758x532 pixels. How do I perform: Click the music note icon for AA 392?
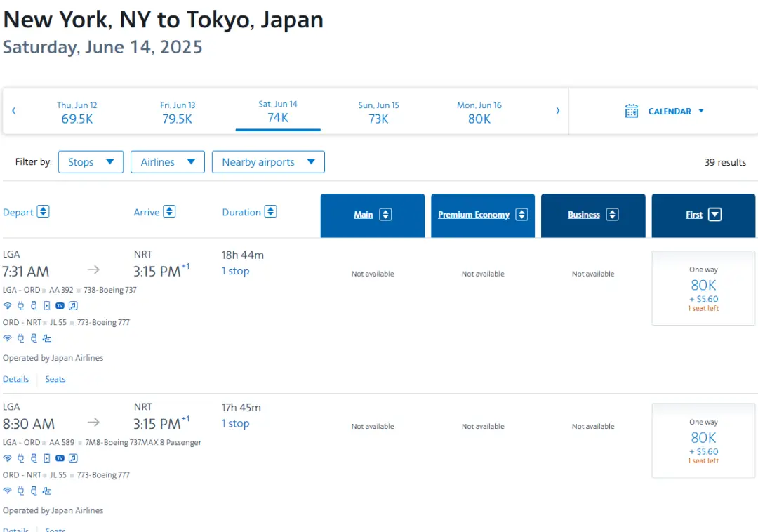[73, 305]
